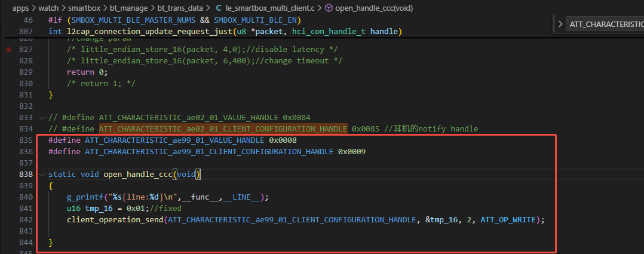Click the 0x0009 value on line 836
644x254 pixels.
click(x=351, y=152)
